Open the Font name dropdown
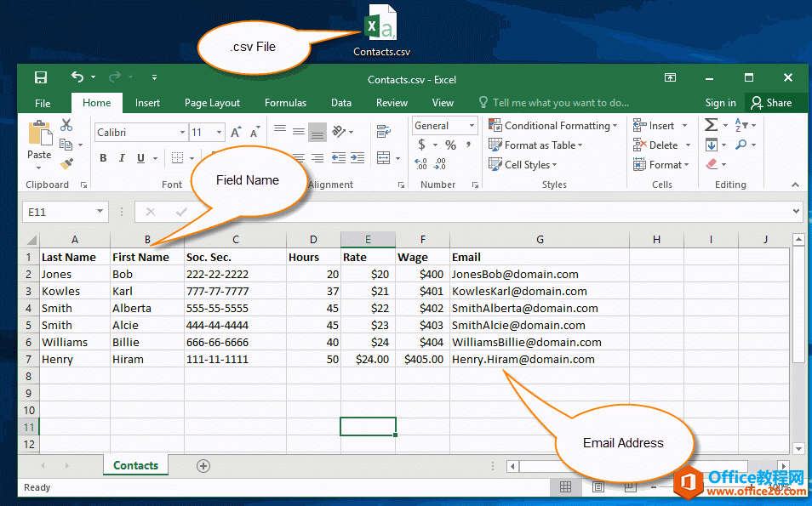The width and height of the screenshot is (812, 506). click(x=182, y=133)
